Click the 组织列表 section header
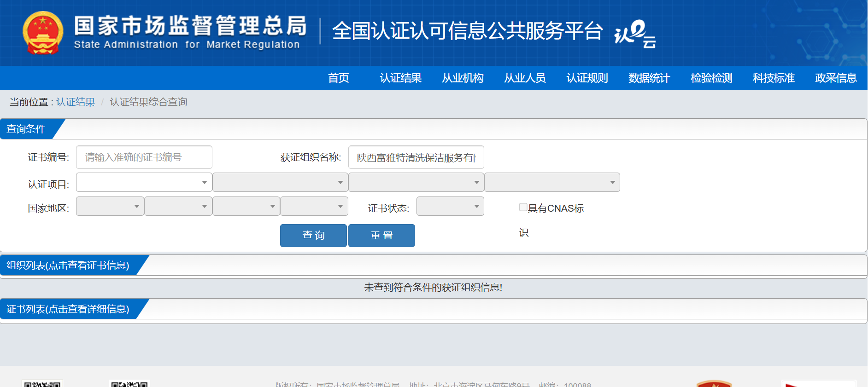Screen dimensions: 868x387 pyautogui.click(x=68, y=265)
